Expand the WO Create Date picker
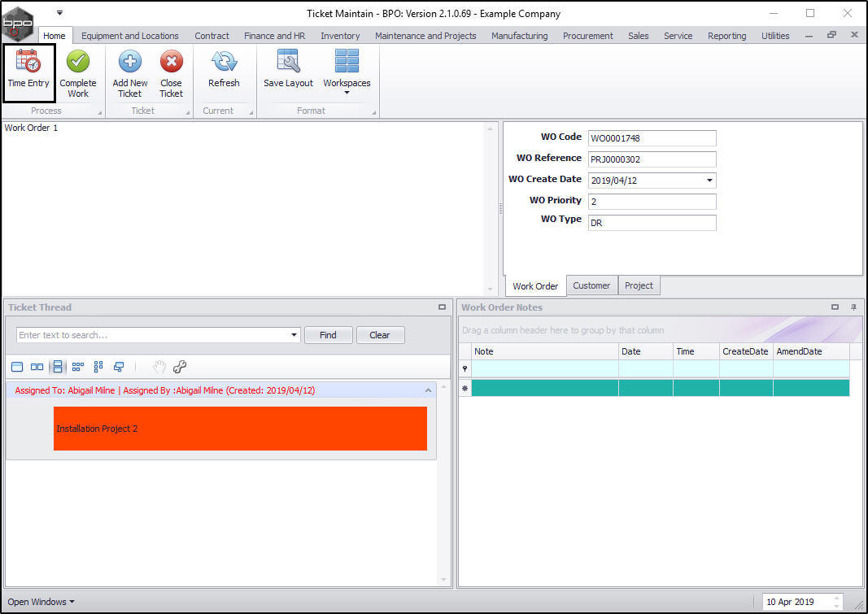 709,181
